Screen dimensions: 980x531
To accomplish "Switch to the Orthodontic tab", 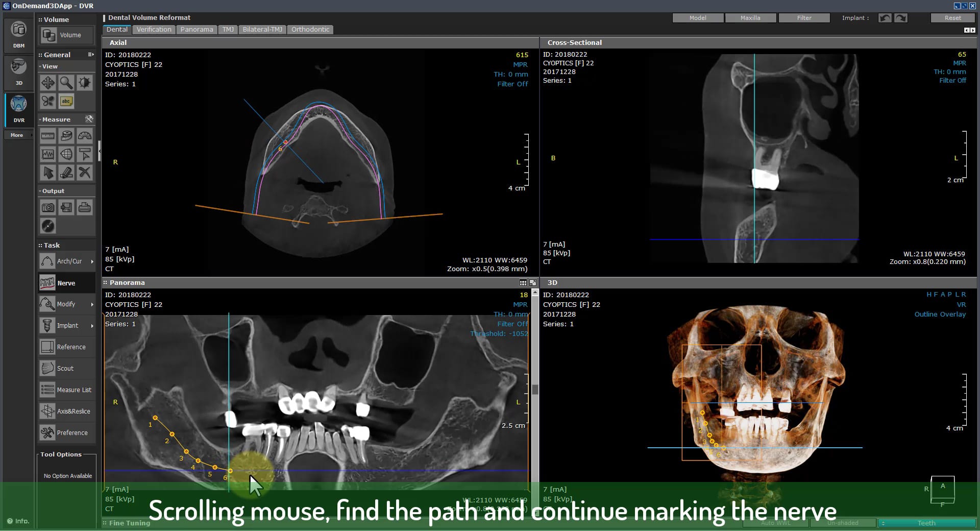I will pyautogui.click(x=310, y=30).
